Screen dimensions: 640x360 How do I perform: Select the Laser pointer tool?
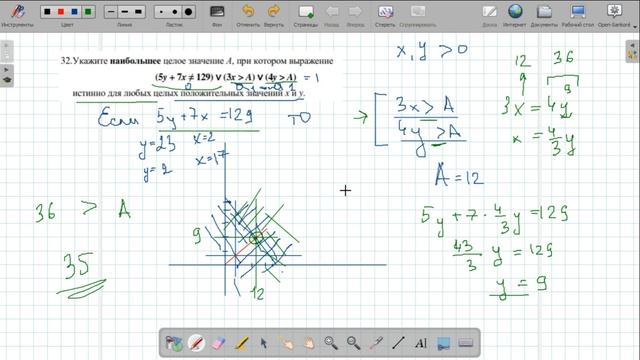[376, 343]
